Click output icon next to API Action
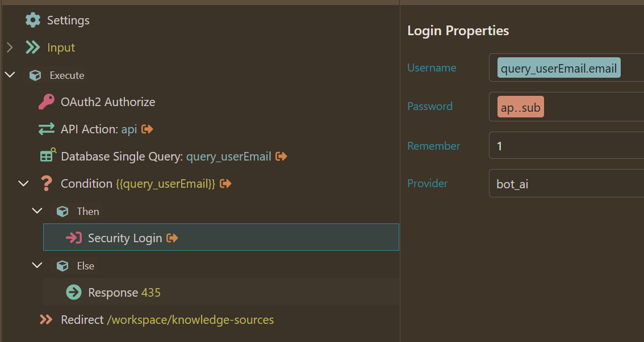Image resolution: width=644 pixels, height=342 pixels. click(148, 129)
